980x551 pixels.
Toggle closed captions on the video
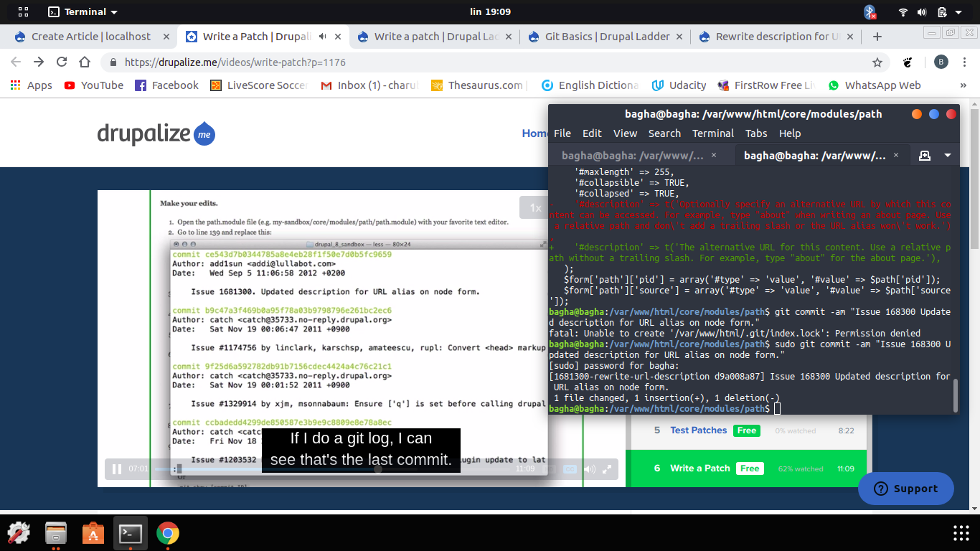coord(570,468)
